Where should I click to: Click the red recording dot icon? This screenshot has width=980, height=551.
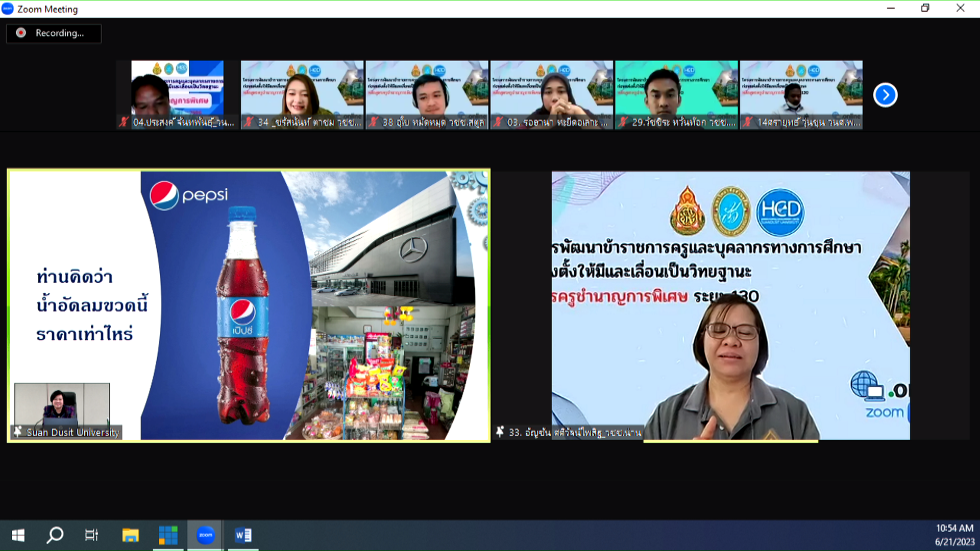[x=21, y=33]
